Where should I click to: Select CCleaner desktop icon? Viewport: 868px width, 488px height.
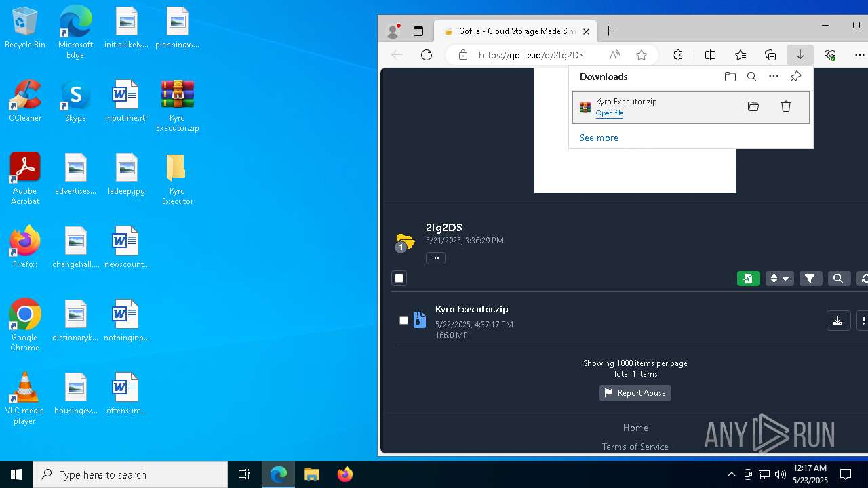tap(25, 102)
